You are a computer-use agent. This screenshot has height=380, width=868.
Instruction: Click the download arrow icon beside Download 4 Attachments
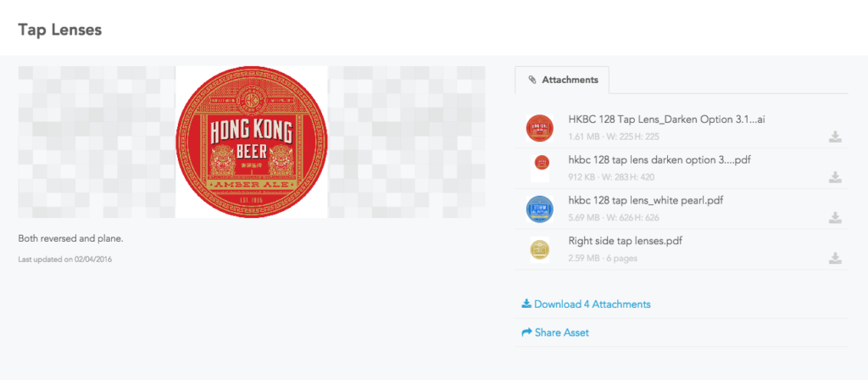(x=526, y=305)
